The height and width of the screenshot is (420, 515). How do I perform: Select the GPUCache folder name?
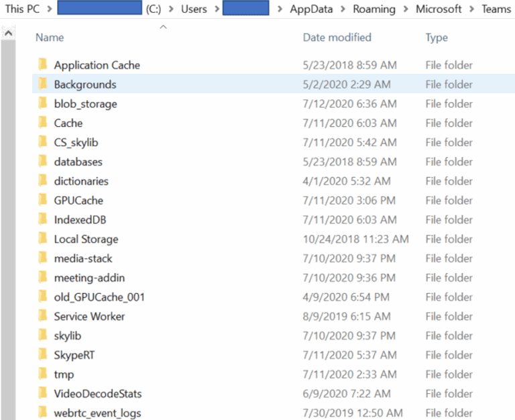tap(78, 201)
